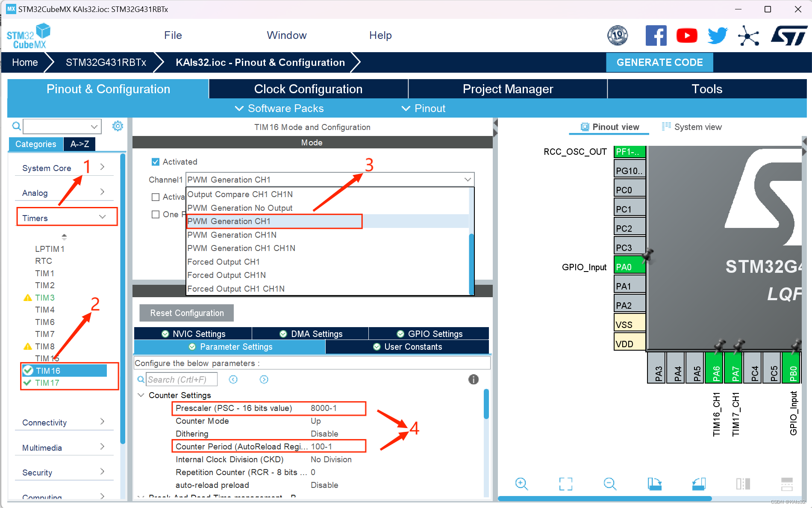Open the NVIC Settings tab
This screenshot has width=812, height=508.
tap(193, 334)
